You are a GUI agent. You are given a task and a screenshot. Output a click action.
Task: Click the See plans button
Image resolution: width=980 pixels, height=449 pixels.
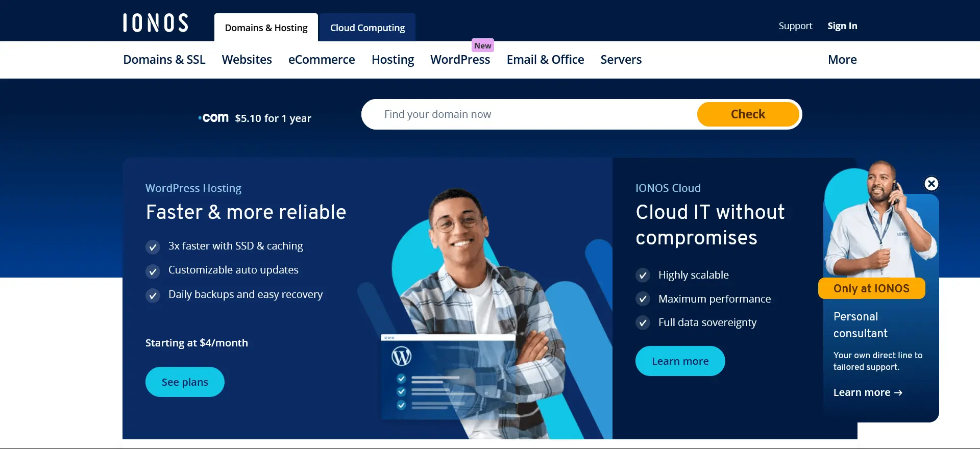185,382
